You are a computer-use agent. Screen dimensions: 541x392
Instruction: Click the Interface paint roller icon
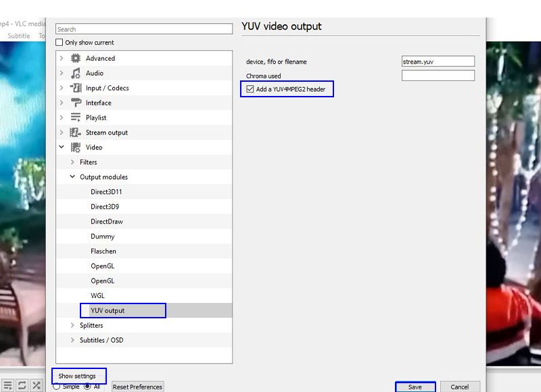(x=76, y=103)
